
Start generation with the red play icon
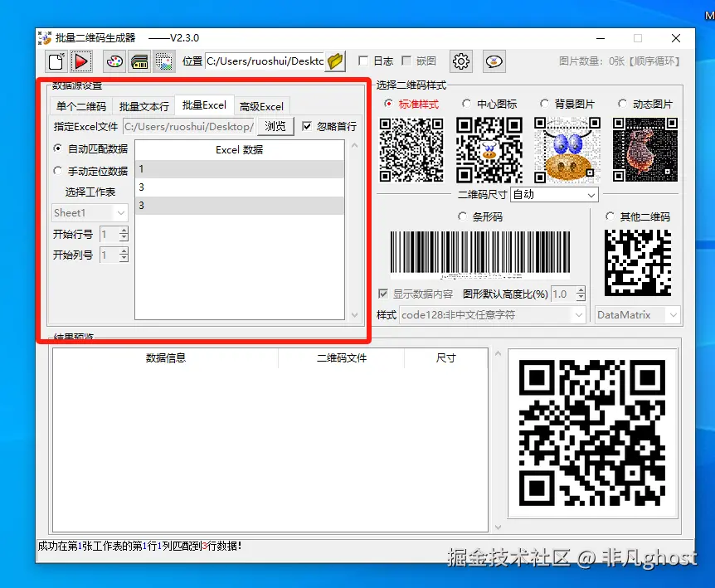(x=81, y=61)
